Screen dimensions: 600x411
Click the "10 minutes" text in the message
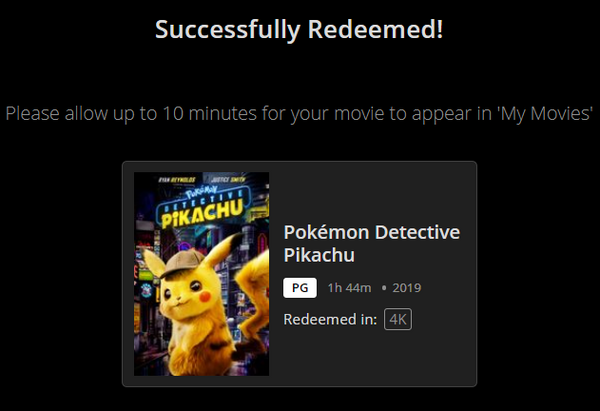pos(210,113)
